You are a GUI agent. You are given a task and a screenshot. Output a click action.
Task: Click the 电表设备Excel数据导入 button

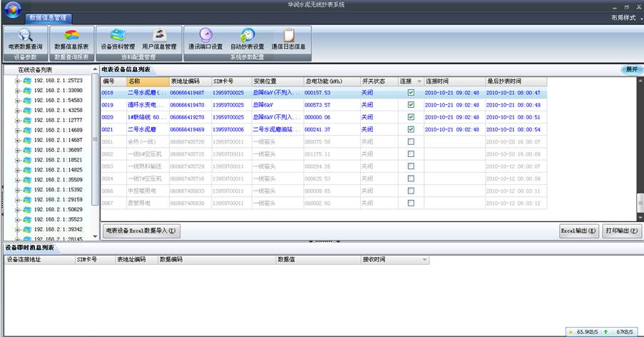141,231
